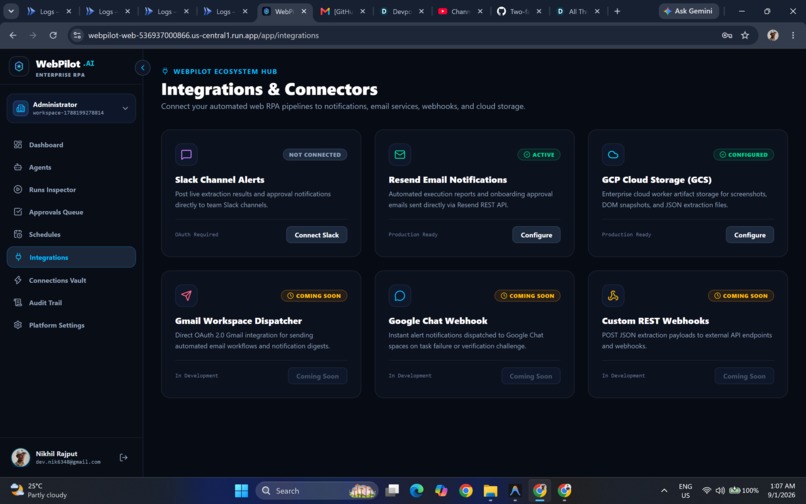Click the Gmail paper-plane icon
This screenshot has height=504, width=806.
click(187, 296)
